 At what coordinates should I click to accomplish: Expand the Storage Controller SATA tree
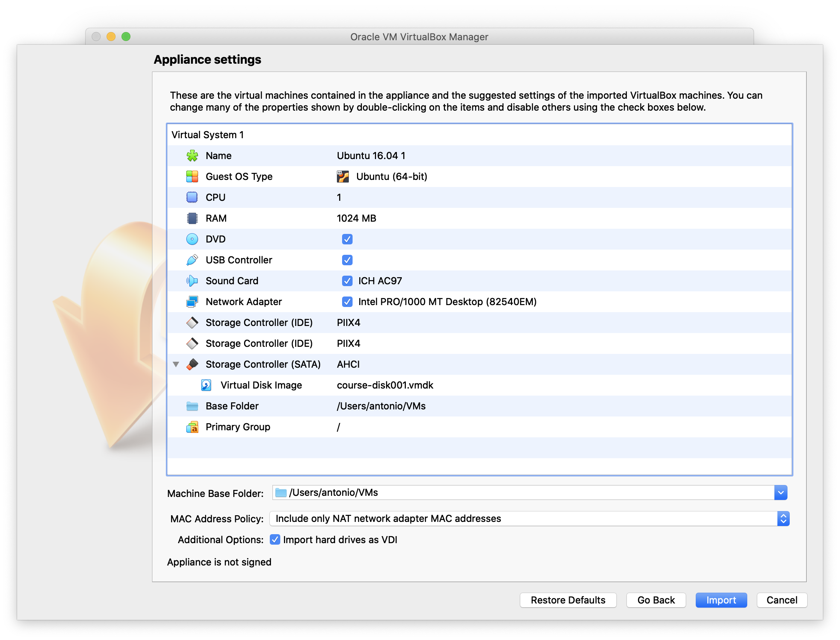[176, 364]
